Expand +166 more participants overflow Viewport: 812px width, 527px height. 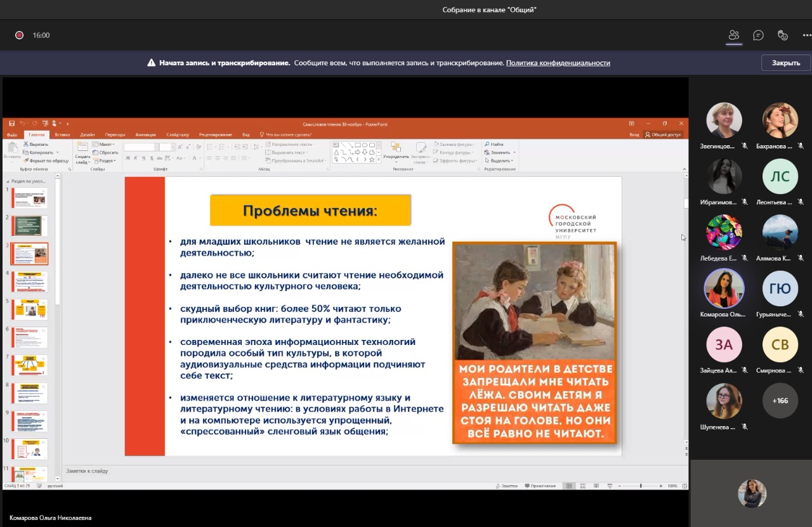coord(780,401)
